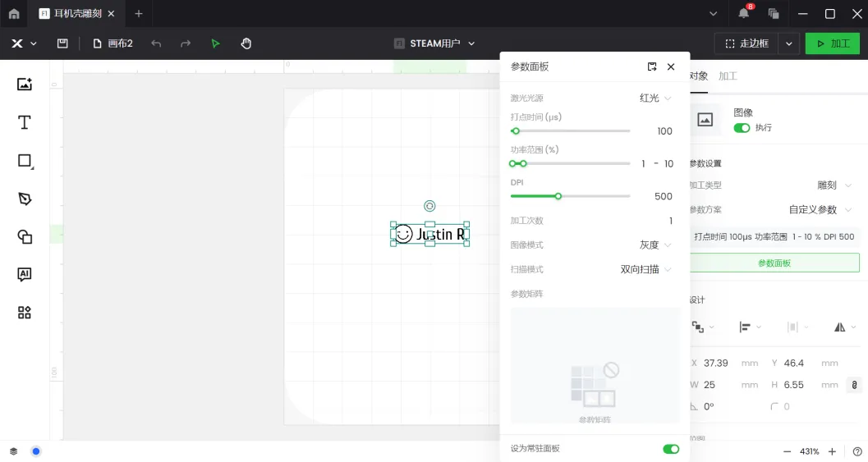The height and width of the screenshot is (462, 868).
Task: Toggle the 图像 执行 switch
Action: pyautogui.click(x=742, y=128)
